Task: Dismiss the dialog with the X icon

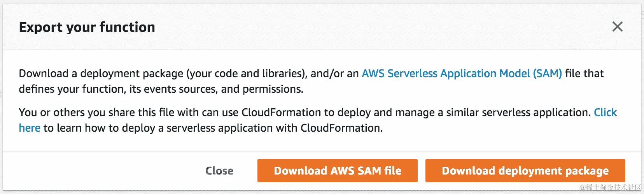Action: (617, 27)
